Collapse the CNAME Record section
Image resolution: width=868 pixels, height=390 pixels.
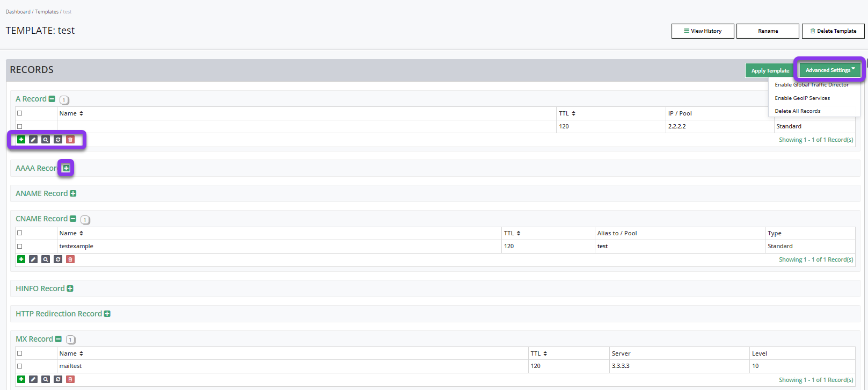pyautogui.click(x=73, y=219)
